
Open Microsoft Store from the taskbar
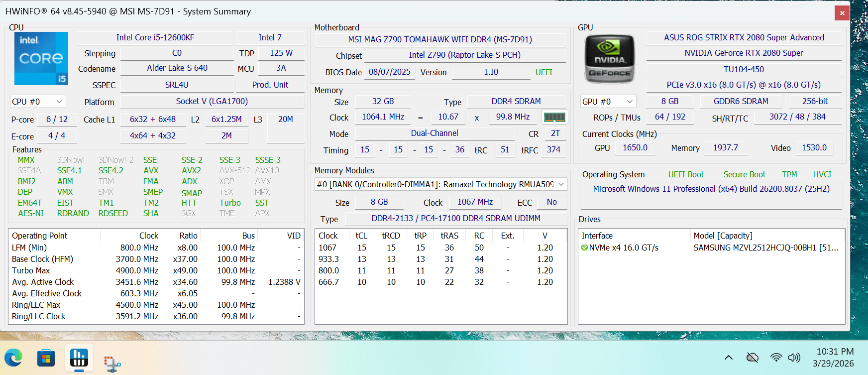pos(46,358)
